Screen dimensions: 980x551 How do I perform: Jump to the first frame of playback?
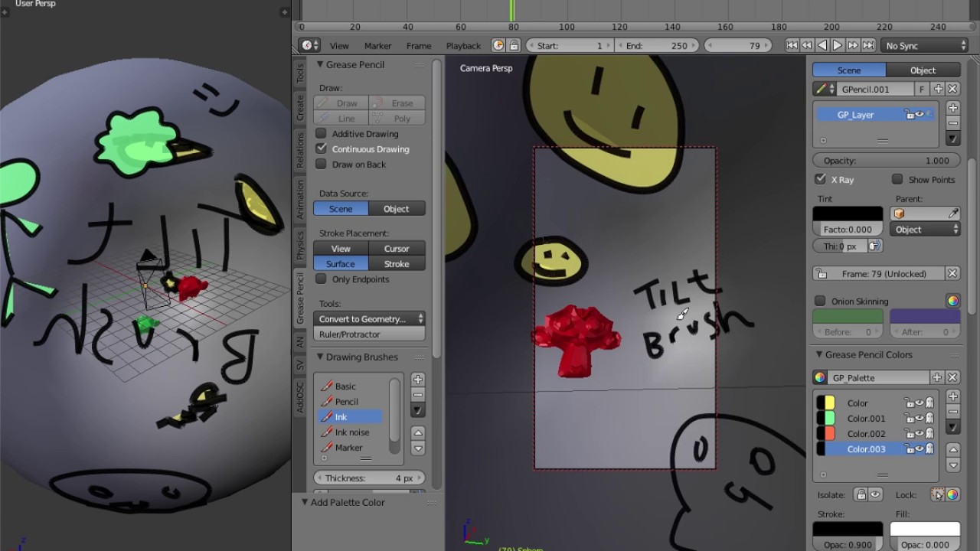pyautogui.click(x=792, y=45)
